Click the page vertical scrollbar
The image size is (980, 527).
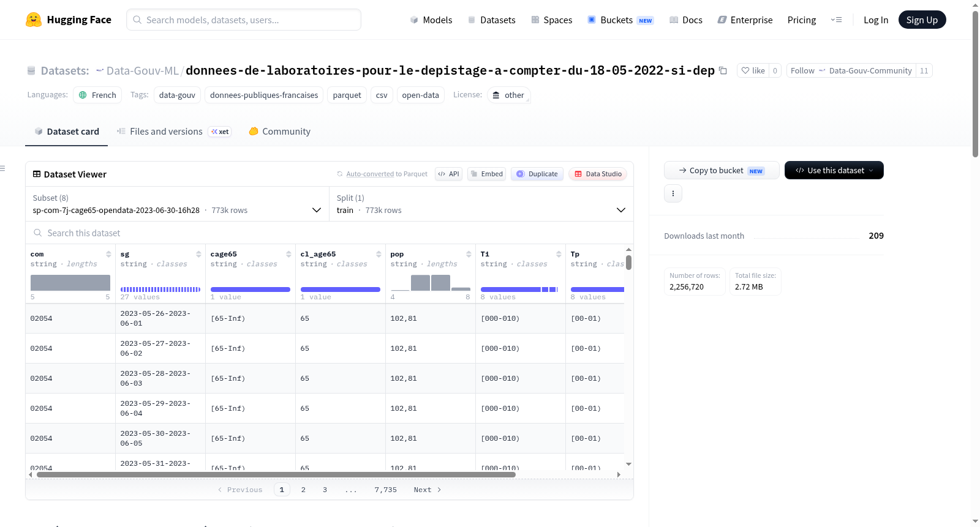[975, 84]
